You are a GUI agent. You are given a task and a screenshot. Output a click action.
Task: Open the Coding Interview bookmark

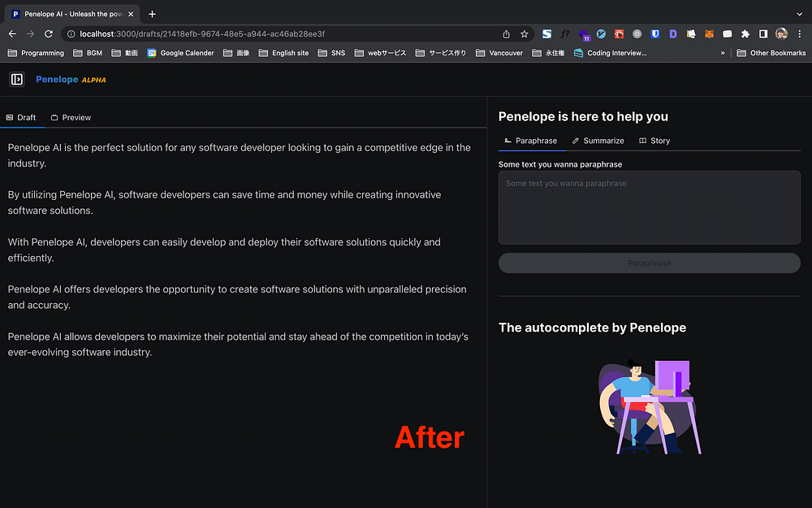coord(611,53)
